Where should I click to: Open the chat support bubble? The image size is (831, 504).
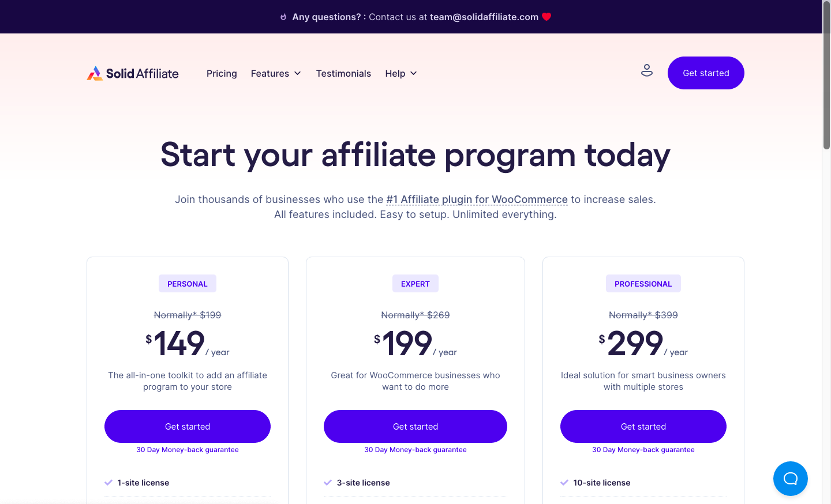790,478
